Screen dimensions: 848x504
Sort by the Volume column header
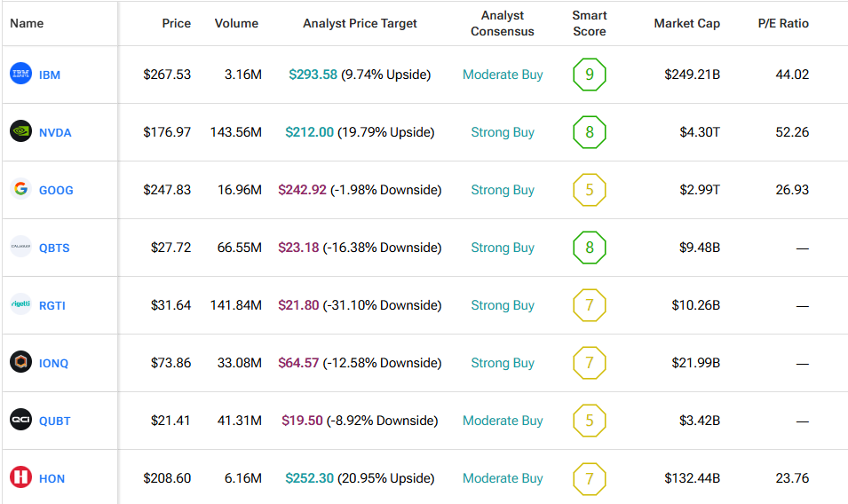pos(236,23)
